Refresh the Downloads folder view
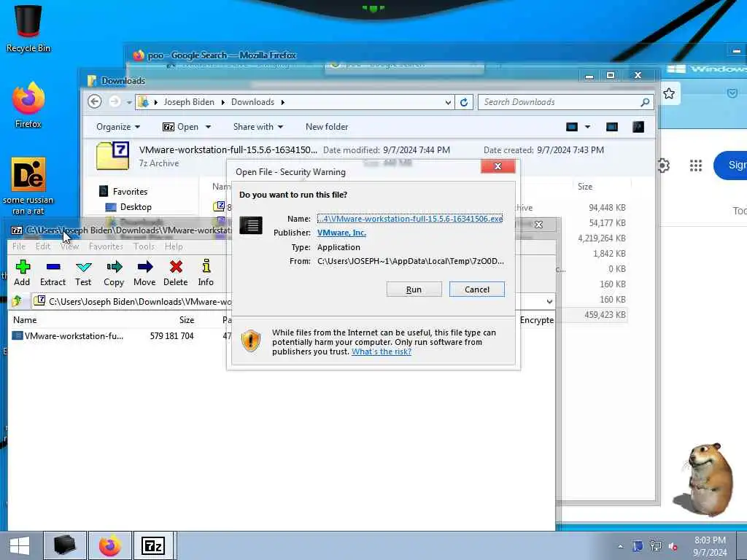Viewport: 747px width, 560px height. click(463, 102)
